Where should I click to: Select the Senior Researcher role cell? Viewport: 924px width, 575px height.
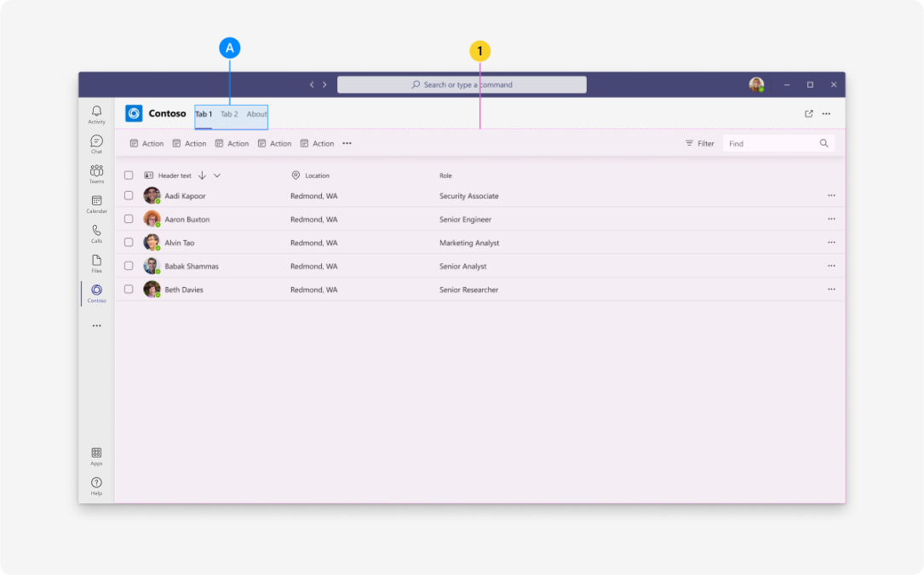(x=468, y=290)
